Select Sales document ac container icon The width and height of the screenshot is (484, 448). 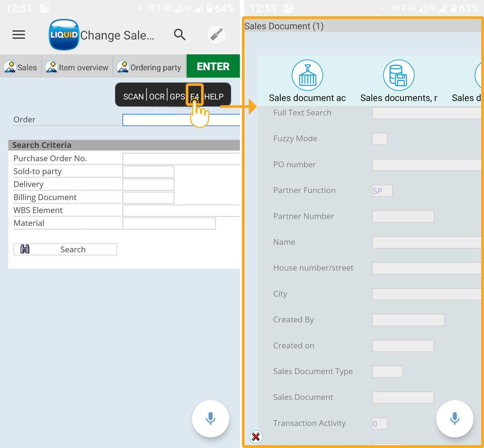point(307,75)
